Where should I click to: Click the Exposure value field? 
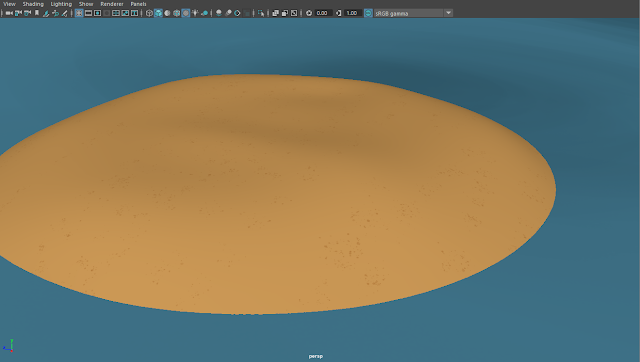[x=322, y=13]
